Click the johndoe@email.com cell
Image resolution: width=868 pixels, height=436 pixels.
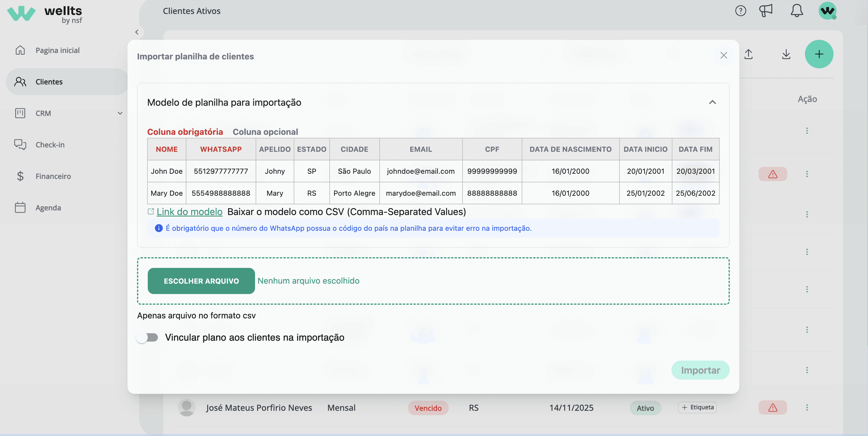(421, 171)
